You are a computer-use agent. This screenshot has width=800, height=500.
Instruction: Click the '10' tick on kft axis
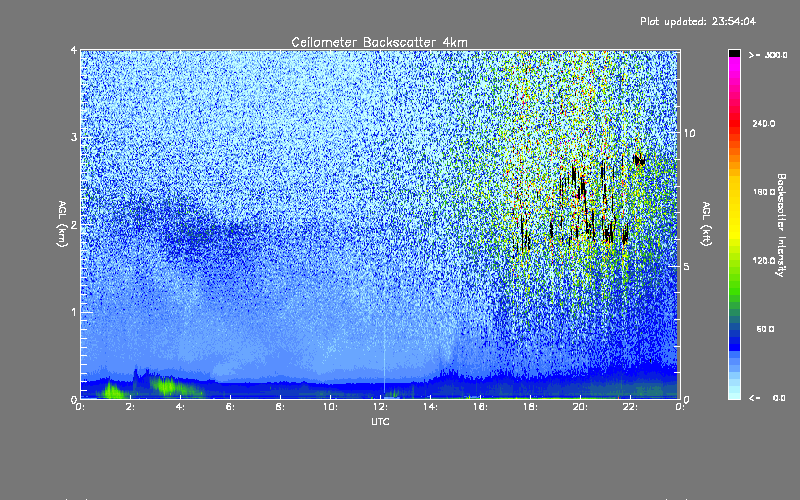689,133
